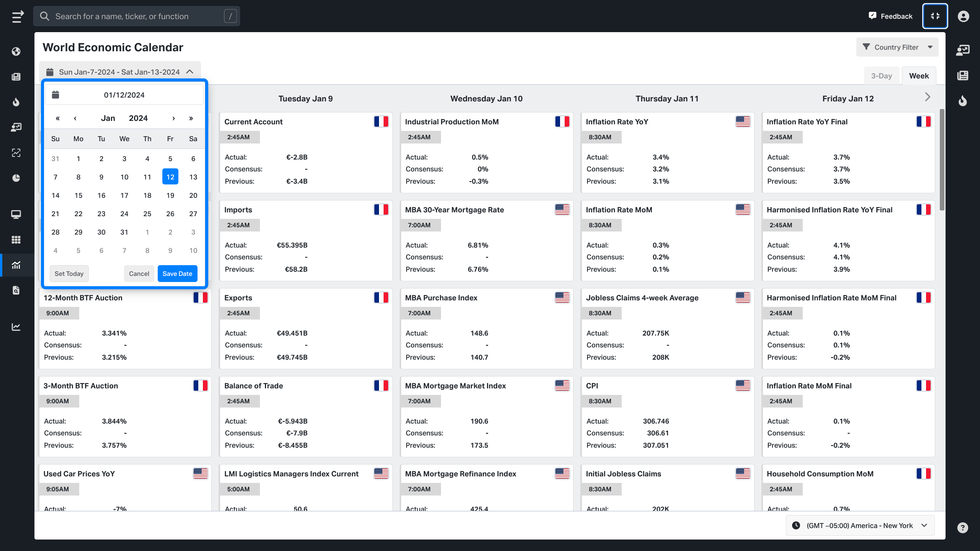Click the exit fullscreen icon in header
Screen dimensions: 980x551
pyautogui.click(x=935, y=16)
